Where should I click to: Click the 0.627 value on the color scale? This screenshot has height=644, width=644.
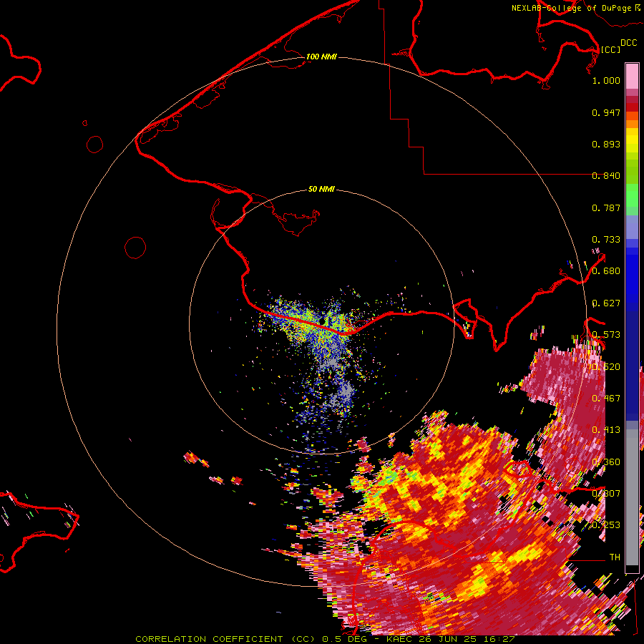(x=606, y=303)
